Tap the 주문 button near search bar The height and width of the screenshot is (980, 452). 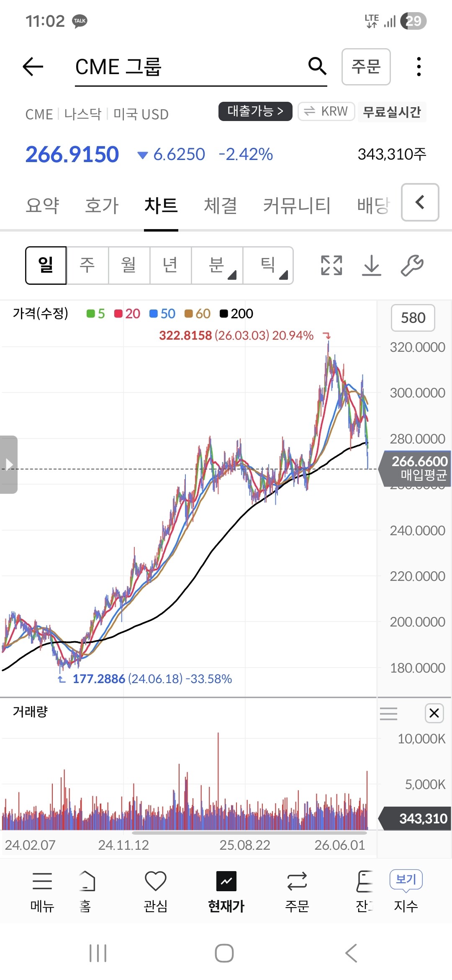(366, 67)
